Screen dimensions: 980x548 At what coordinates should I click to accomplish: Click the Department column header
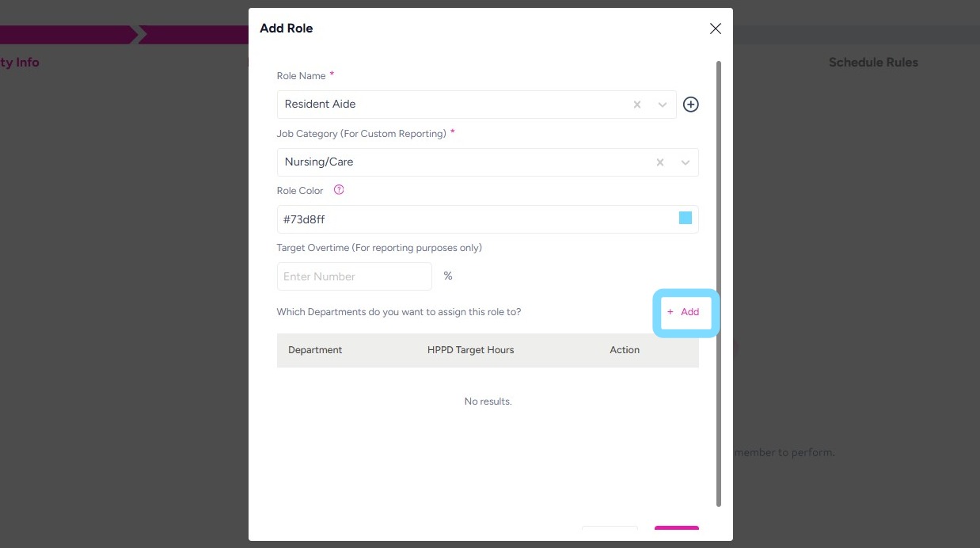315,350
